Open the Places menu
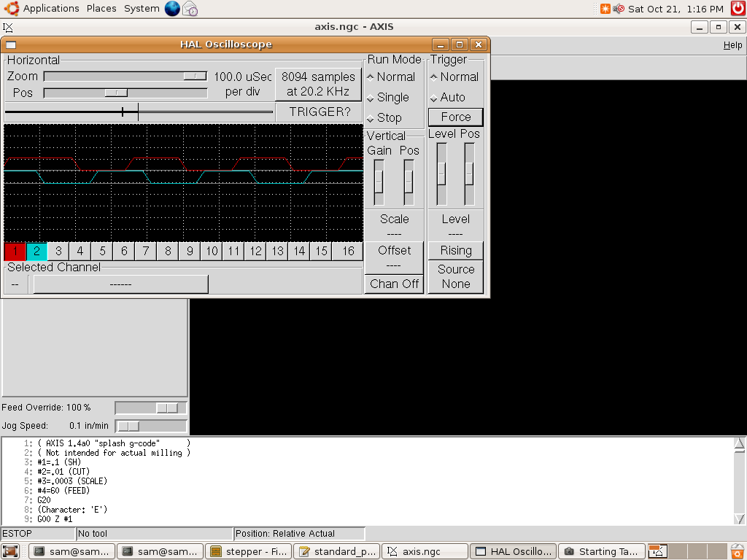This screenshot has width=747, height=560. (101, 9)
